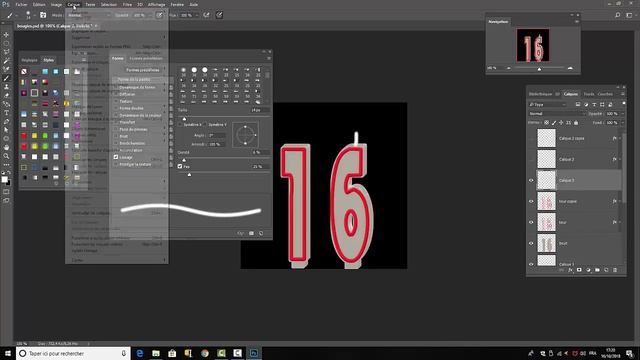Open the Mode Normal dropdown in options bar
The image size is (640, 360).
(89, 15)
